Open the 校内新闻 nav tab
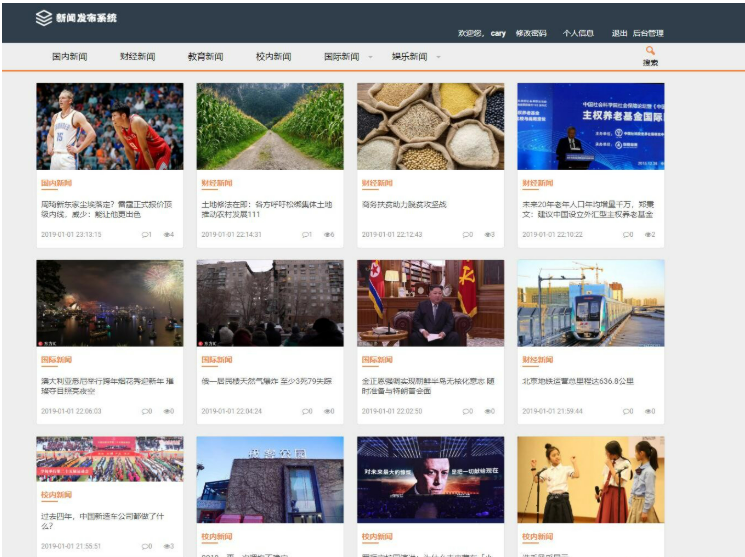745x557 pixels. 273,57
